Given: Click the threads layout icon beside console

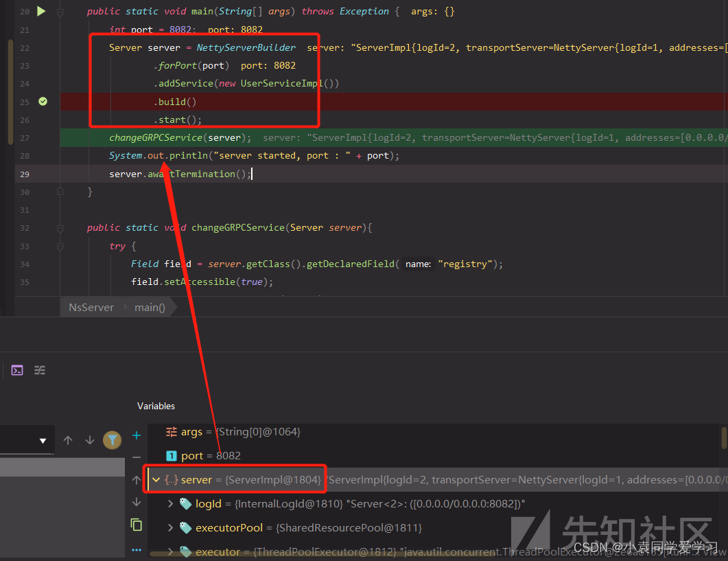Looking at the screenshot, I should click(40, 370).
